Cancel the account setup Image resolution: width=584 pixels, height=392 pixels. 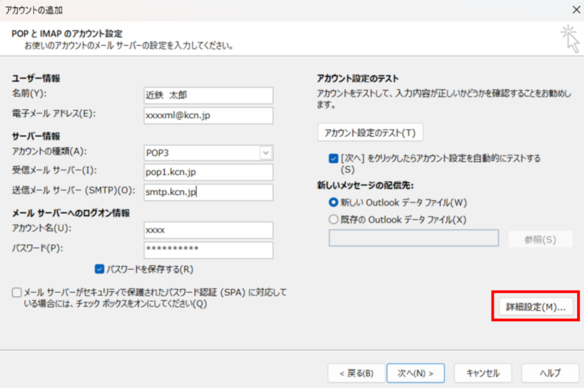click(x=483, y=373)
